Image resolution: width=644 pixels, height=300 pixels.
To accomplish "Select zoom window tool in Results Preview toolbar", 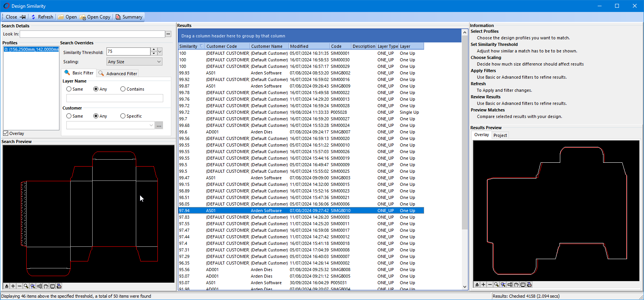I will (x=503, y=285).
